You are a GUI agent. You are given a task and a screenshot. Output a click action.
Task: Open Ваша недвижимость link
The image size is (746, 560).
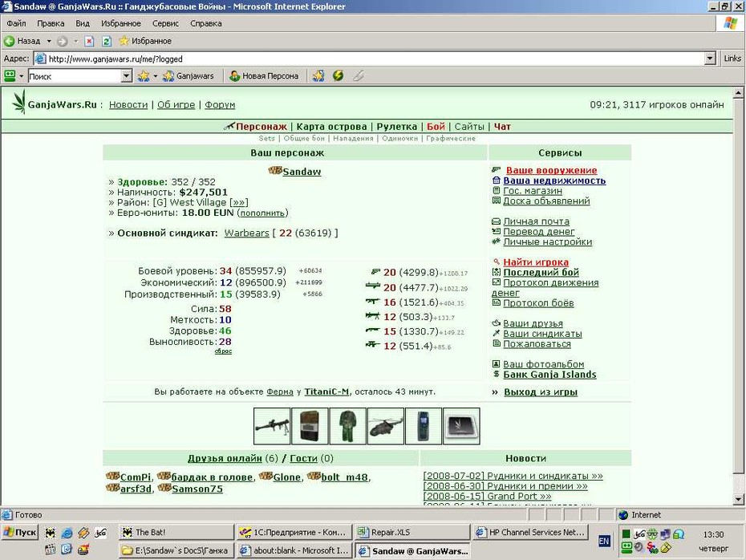[554, 181]
